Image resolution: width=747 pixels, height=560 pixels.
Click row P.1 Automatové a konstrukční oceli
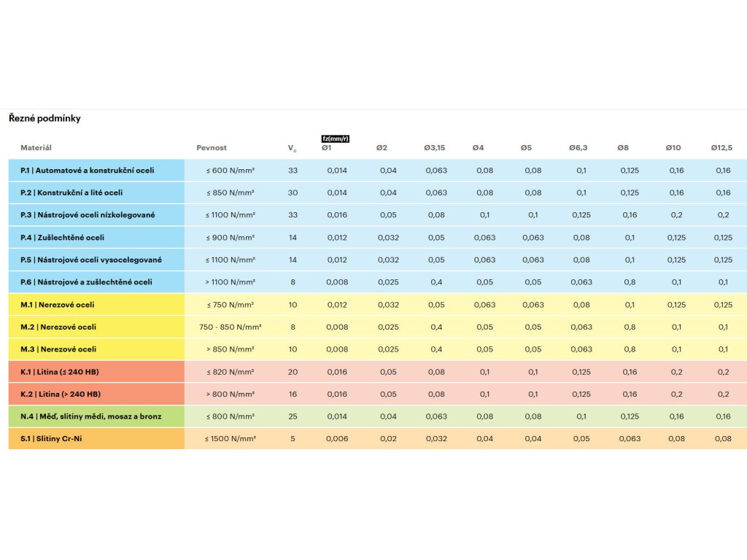[378, 171]
